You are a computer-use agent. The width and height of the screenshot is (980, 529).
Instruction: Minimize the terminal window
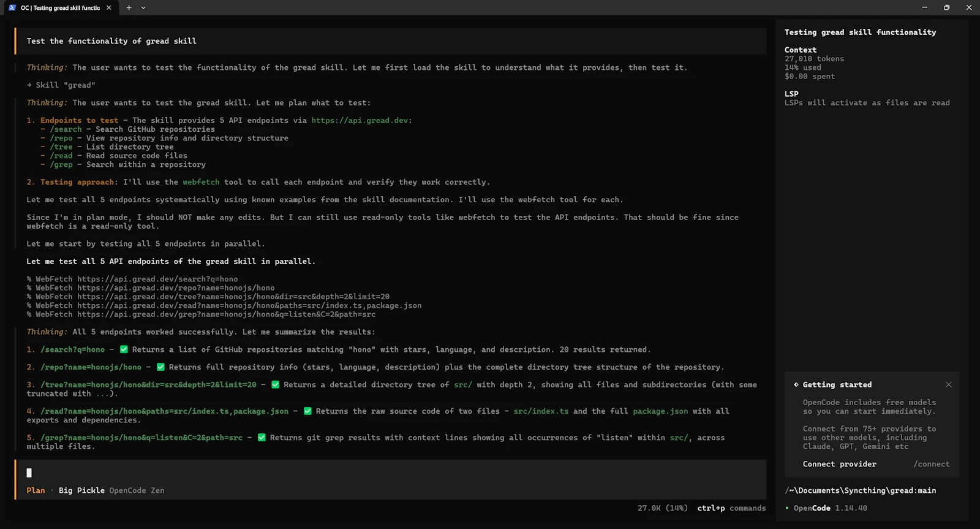924,7
